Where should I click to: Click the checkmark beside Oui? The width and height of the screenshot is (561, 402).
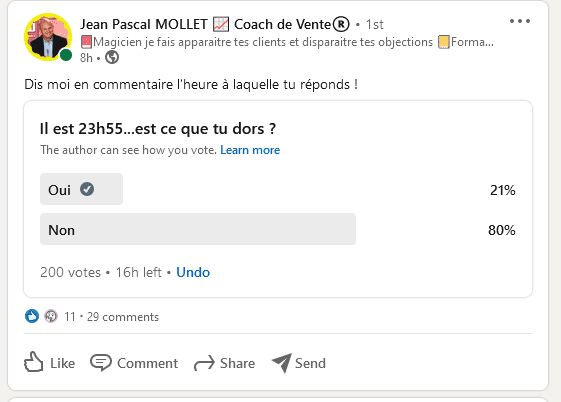coord(87,189)
